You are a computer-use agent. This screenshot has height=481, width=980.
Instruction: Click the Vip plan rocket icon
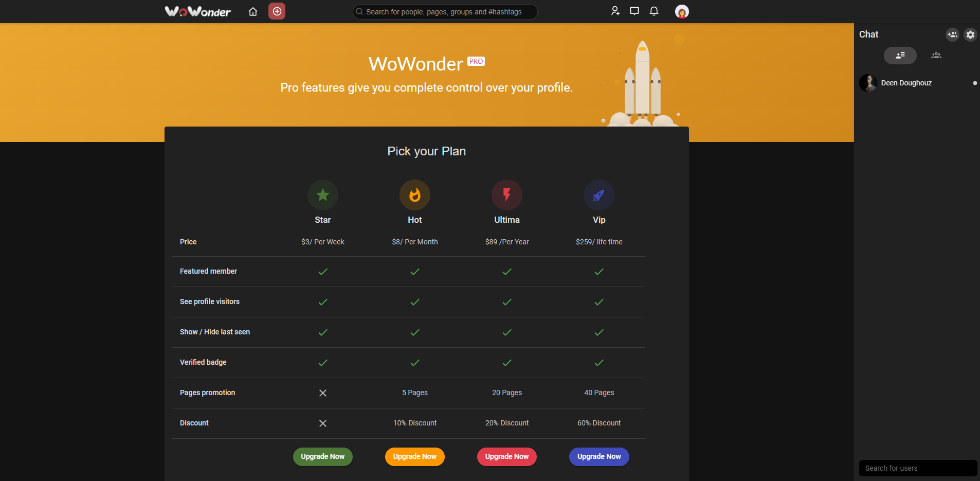[x=598, y=195]
